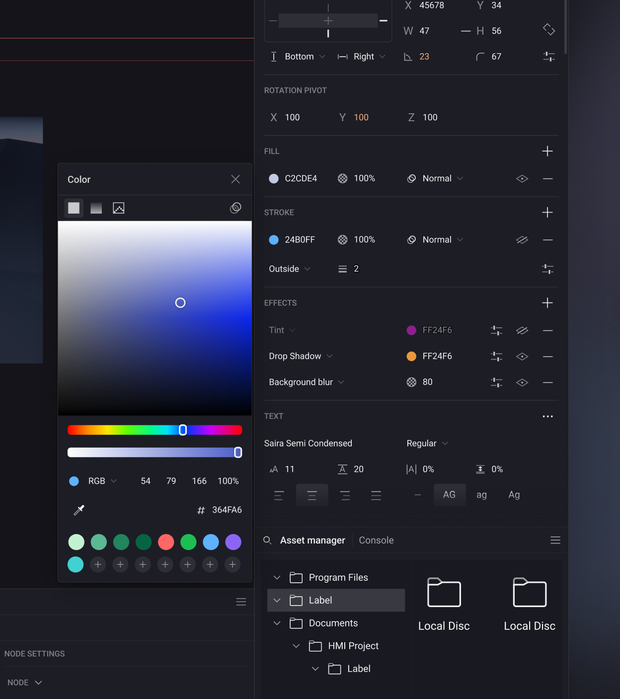Screen dimensions: 620x699
Task: Open the RGB color mode dropdown
Action: (x=102, y=481)
